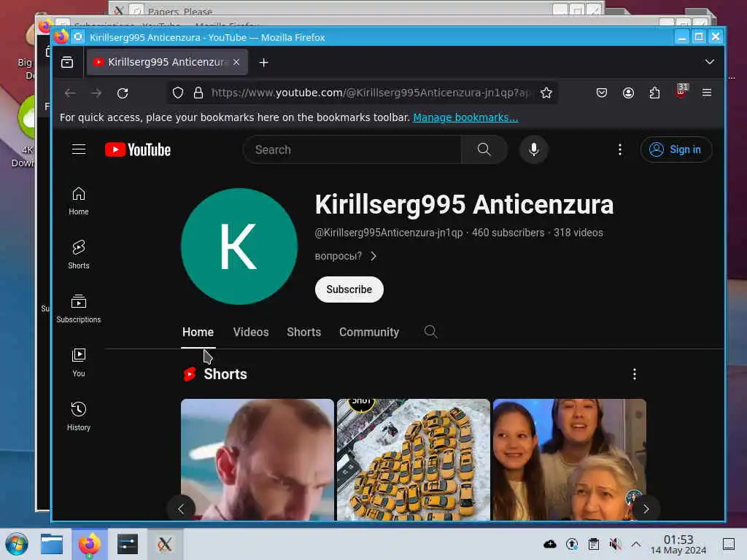The width and height of the screenshot is (747, 560).
Task: Open Firefox account icon
Action: 628,93
